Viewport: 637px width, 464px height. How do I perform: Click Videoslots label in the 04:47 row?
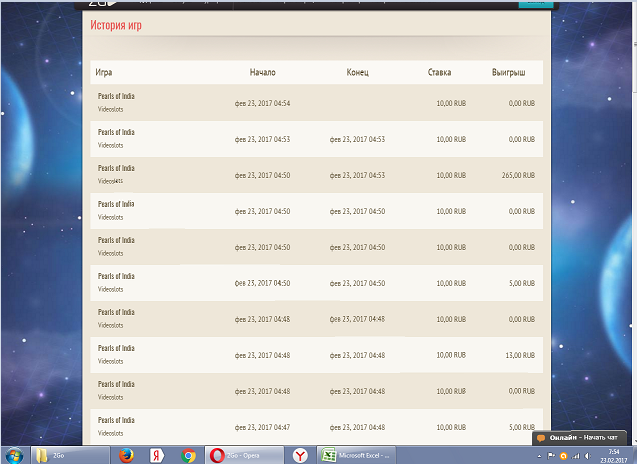(x=110, y=433)
